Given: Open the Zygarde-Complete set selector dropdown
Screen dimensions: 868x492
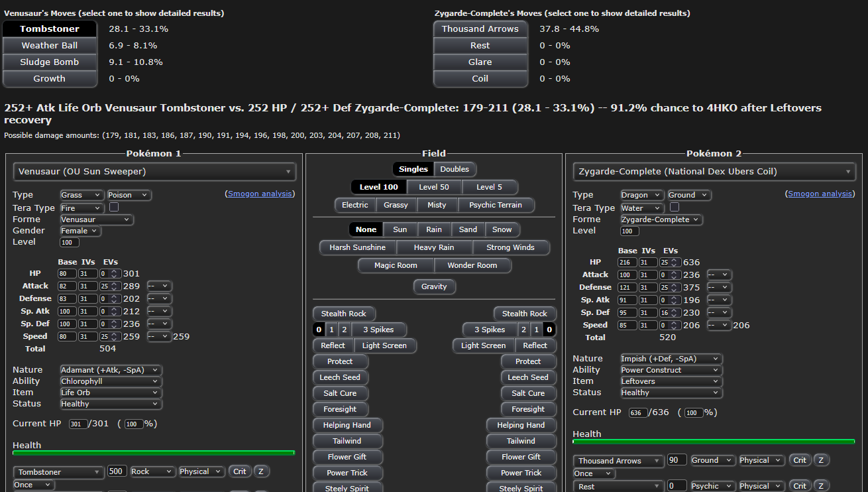Looking at the screenshot, I should 714,172.
